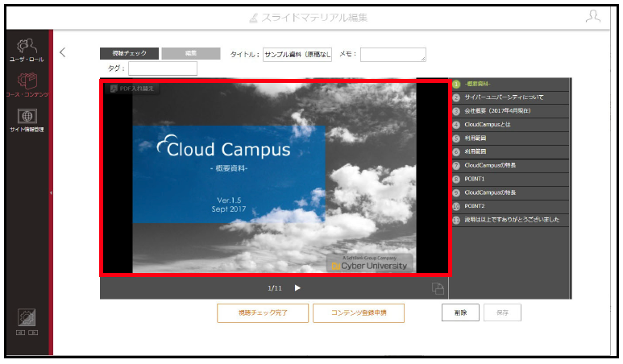Select slide 8 POINT1

coord(510,179)
